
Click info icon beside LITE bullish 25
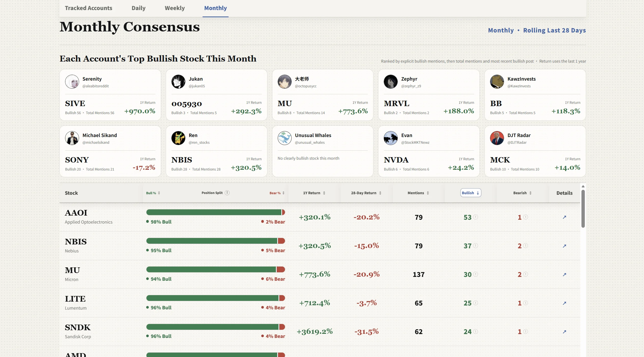tap(476, 303)
